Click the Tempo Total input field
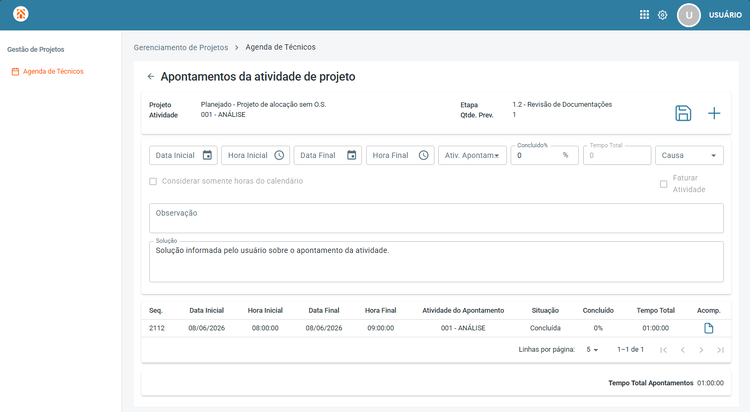Viewport: 750px width, 412px height. (x=617, y=155)
